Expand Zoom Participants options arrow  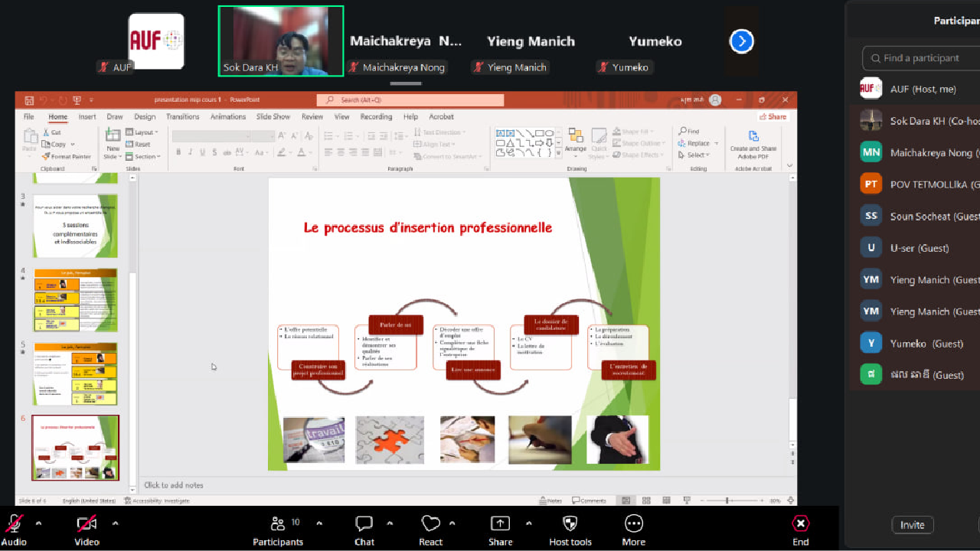[319, 524]
